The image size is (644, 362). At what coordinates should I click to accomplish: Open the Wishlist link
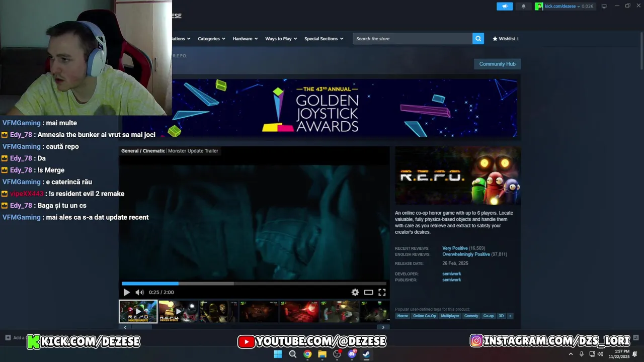(505, 39)
